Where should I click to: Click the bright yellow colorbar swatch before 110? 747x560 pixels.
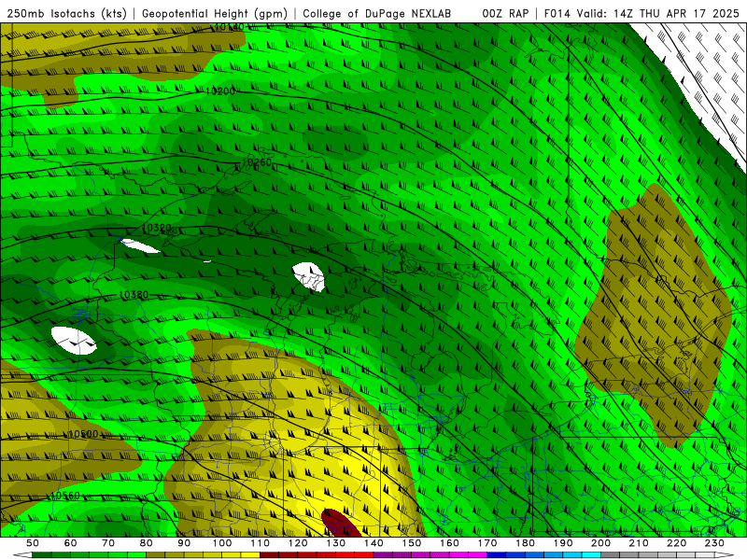250,555
